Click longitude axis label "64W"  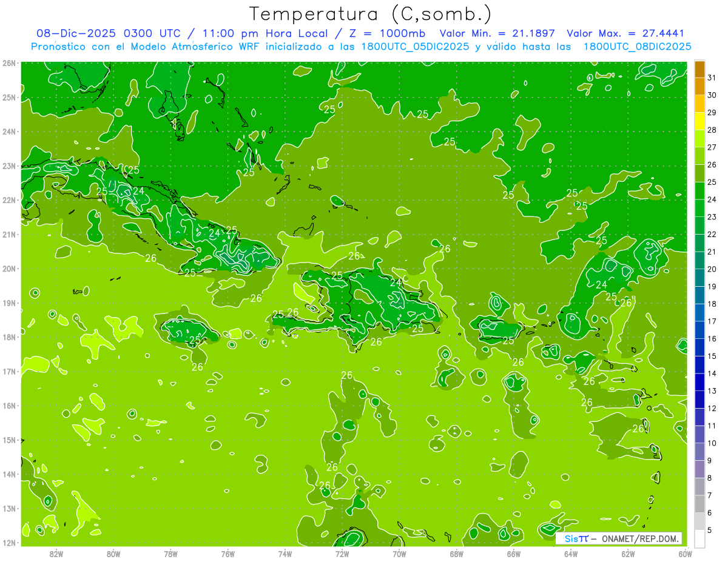pyautogui.click(x=571, y=554)
